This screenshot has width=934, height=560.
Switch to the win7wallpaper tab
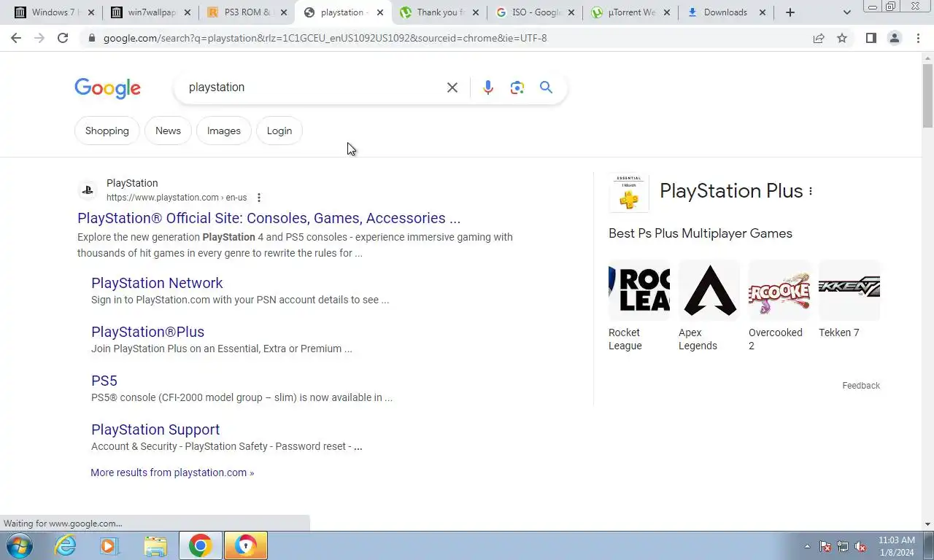[150, 12]
